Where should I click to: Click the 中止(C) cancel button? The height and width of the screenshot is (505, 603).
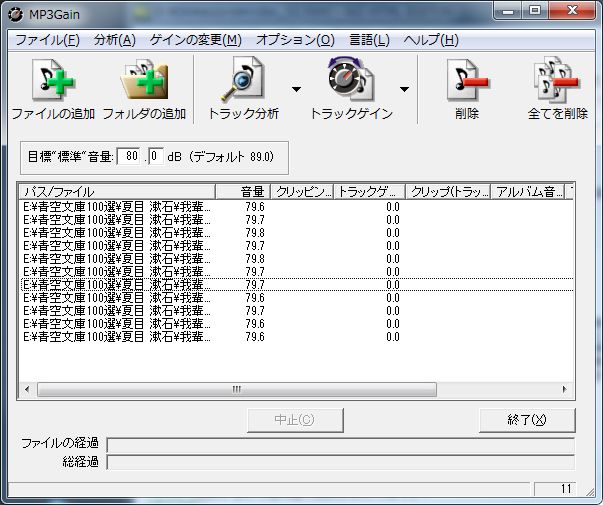(295, 420)
